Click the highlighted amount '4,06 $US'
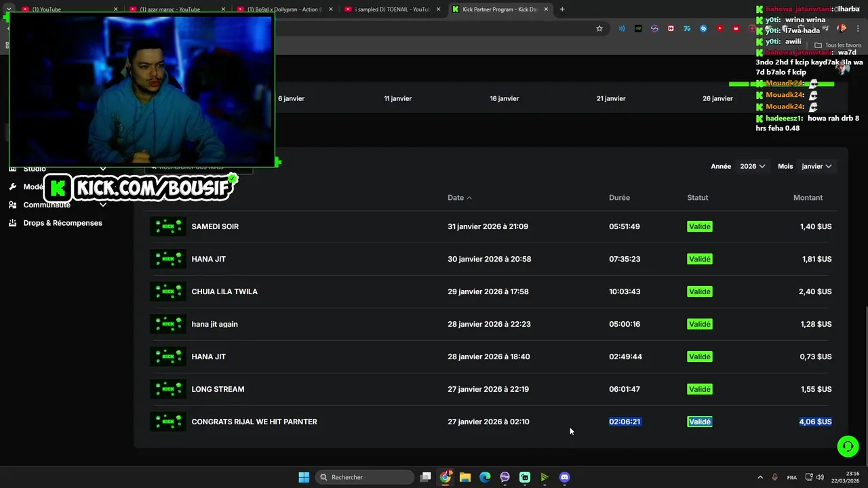Screen dimensions: 868x488 [x=815, y=422]
